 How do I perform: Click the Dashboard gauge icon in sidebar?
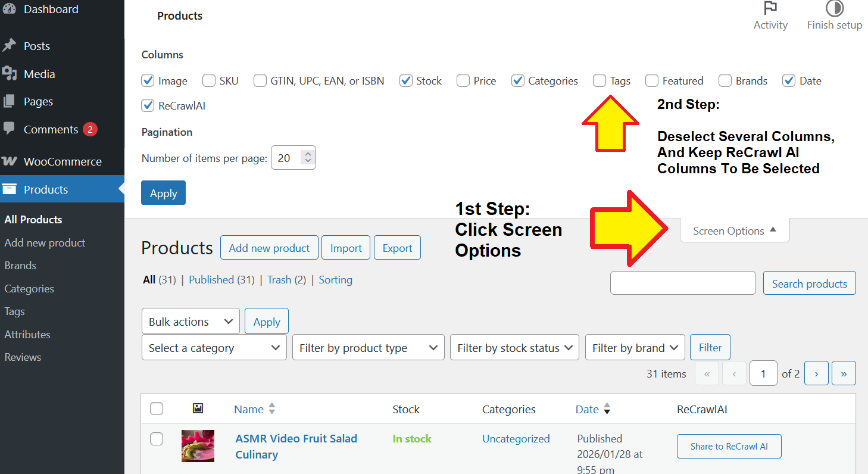point(10,9)
